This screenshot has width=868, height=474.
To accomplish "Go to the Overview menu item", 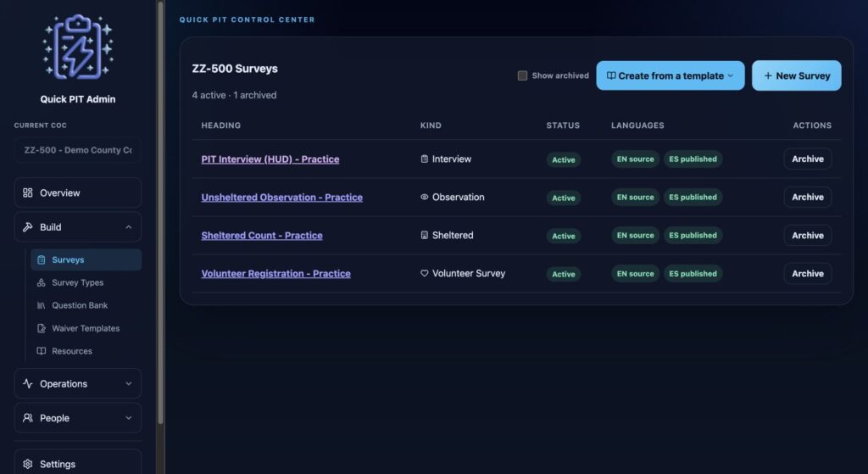I will (x=77, y=192).
